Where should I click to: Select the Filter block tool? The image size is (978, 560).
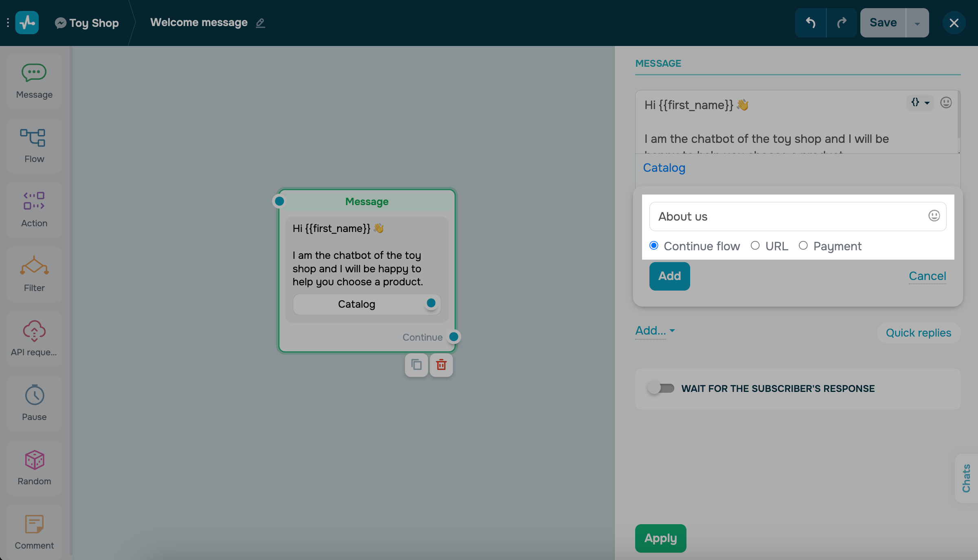[34, 274]
